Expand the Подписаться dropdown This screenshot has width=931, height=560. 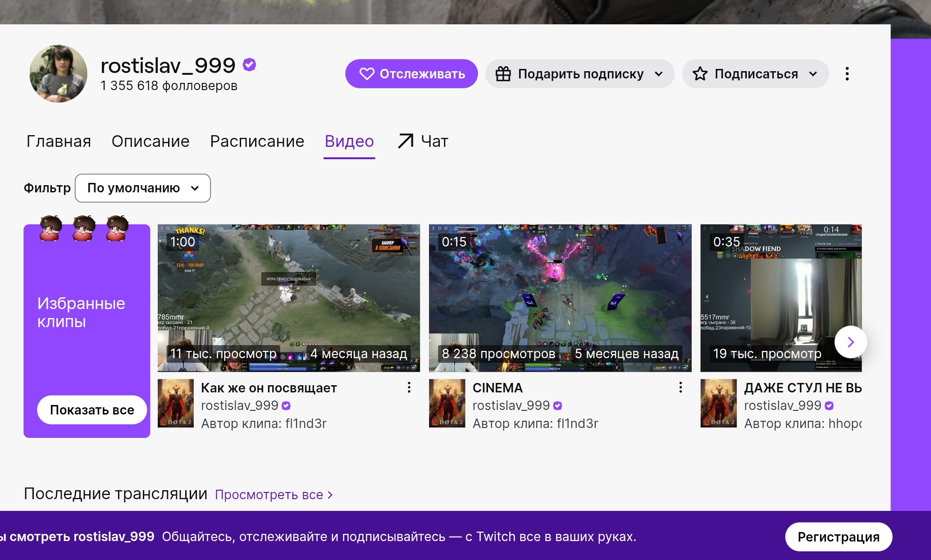tap(755, 74)
